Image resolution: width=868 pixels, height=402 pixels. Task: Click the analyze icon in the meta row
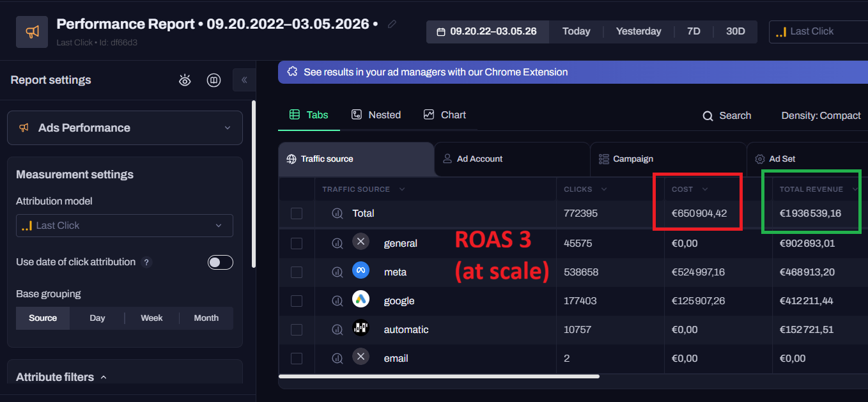(x=337, y=272)
